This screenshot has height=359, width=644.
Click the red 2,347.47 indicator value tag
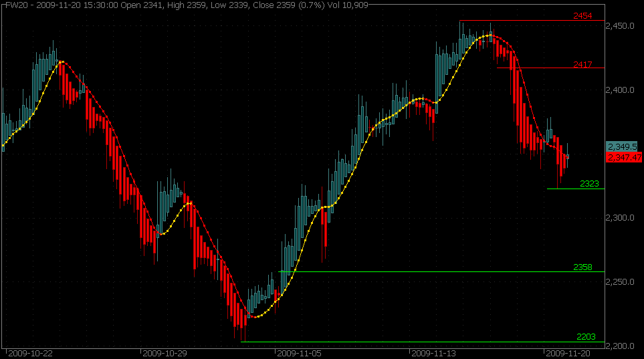tap(624, 157)
